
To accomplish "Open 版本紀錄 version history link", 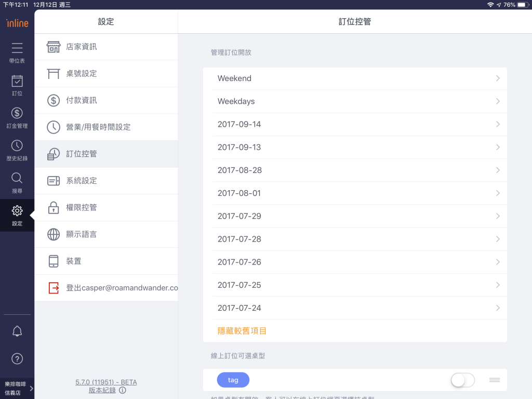I will coord(103,390).
